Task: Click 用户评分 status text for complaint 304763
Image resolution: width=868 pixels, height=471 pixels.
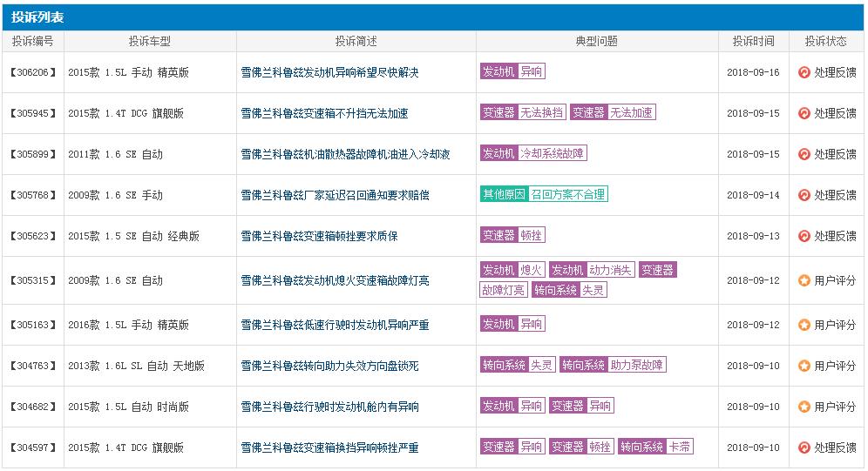Action: (x=835, y=366)
